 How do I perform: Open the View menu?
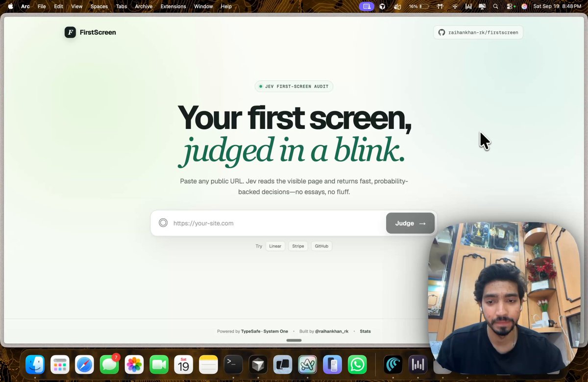click(76, 6)
